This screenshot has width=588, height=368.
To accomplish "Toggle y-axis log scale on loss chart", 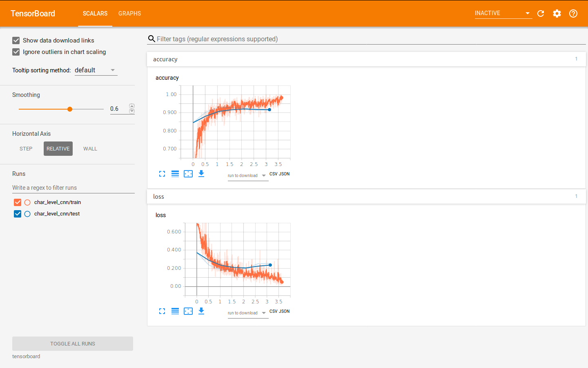I will tap(175, 311).
